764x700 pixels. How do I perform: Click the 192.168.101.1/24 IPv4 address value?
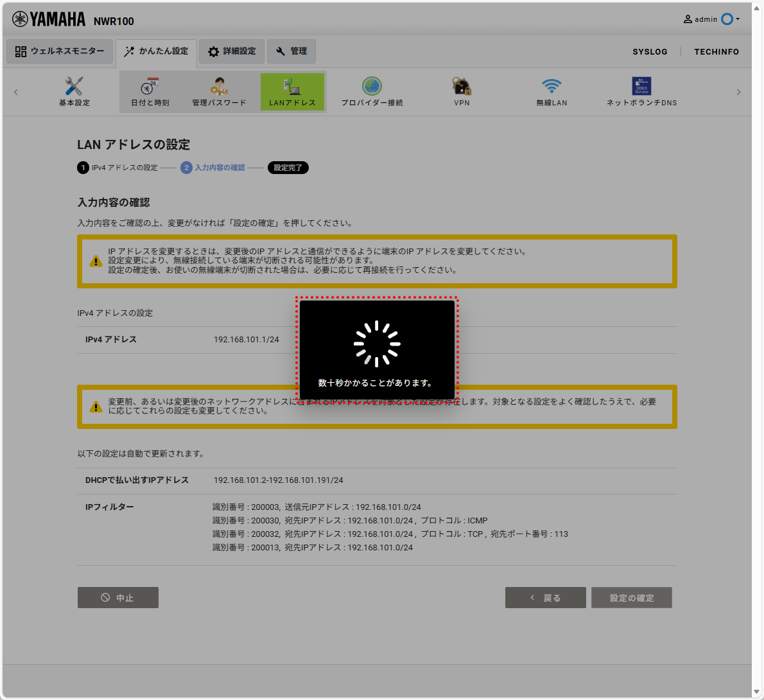(x=246, y=339)
